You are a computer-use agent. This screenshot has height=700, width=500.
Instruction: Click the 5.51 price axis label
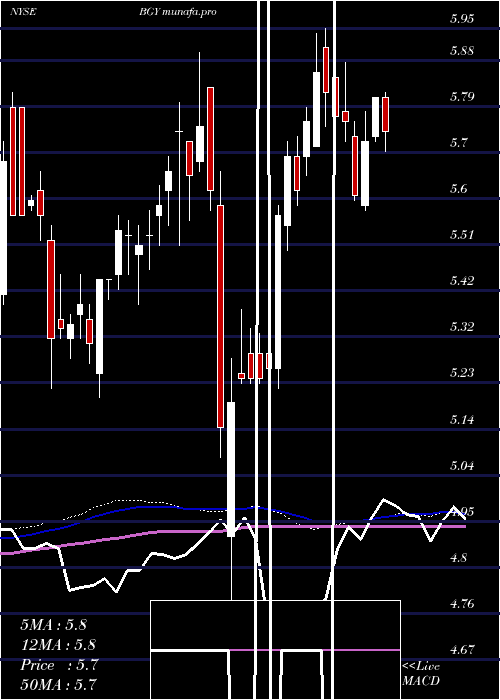(462, 235)
